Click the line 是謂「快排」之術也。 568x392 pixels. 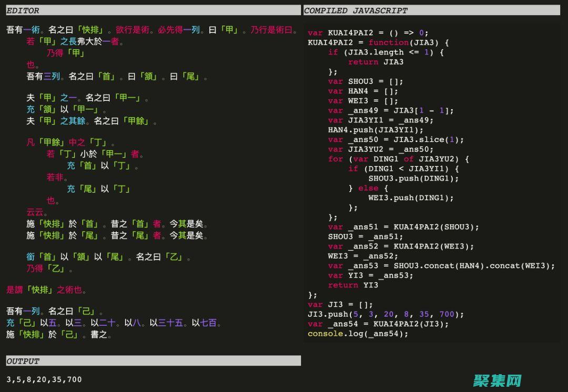(x=46, y=290)
